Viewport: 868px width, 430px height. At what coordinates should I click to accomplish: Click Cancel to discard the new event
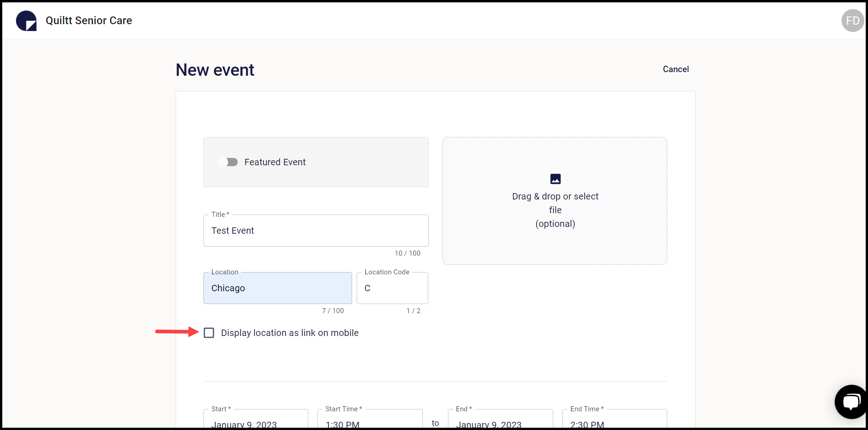coord(676,69)
